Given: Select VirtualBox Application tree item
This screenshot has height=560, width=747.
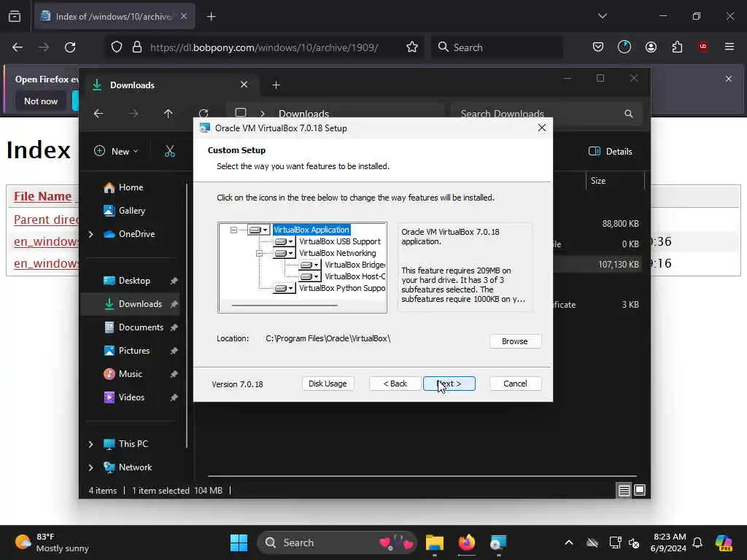Looking at the screenshot, I should tap(311, 230).
